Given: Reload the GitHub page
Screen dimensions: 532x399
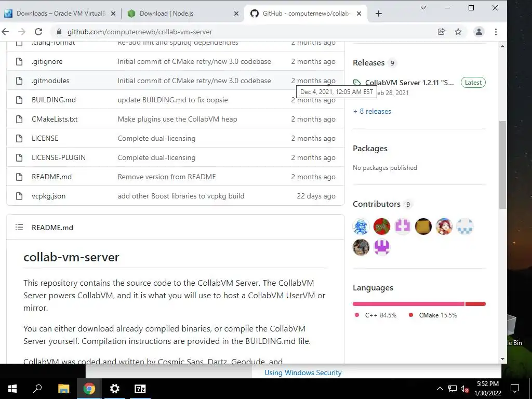Looking at the screenshot, I should [x=38, y=32].
